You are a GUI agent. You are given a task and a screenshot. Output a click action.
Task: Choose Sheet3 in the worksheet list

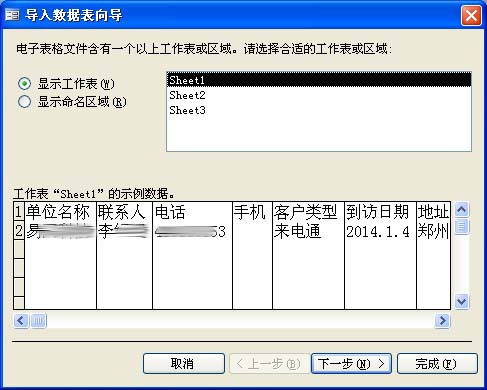319,110
